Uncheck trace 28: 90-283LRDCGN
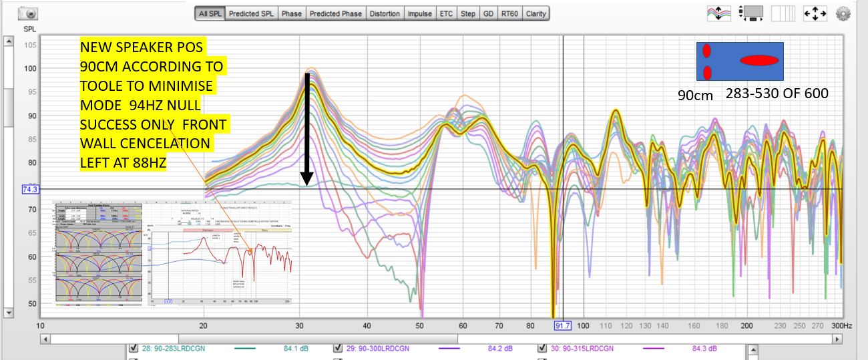868x360 pixels. point(134,349)
